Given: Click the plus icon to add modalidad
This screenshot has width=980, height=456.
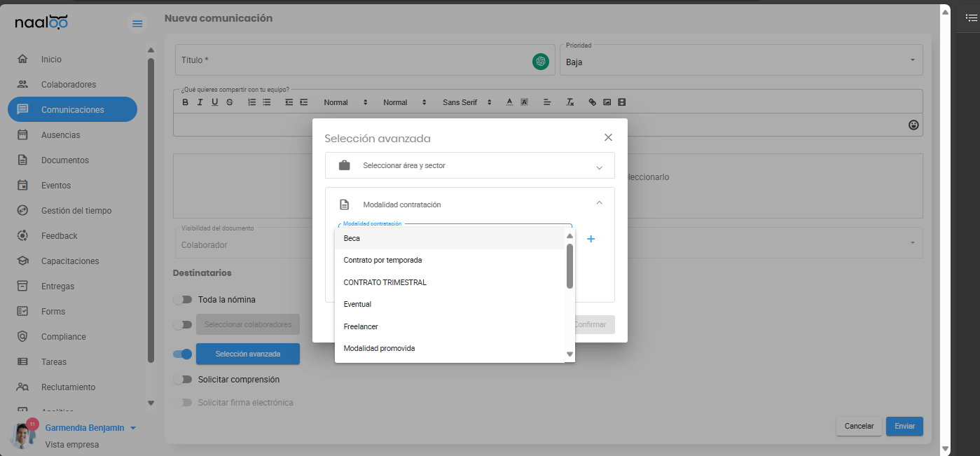Looking at the screenshot, I should click(591, 239).
